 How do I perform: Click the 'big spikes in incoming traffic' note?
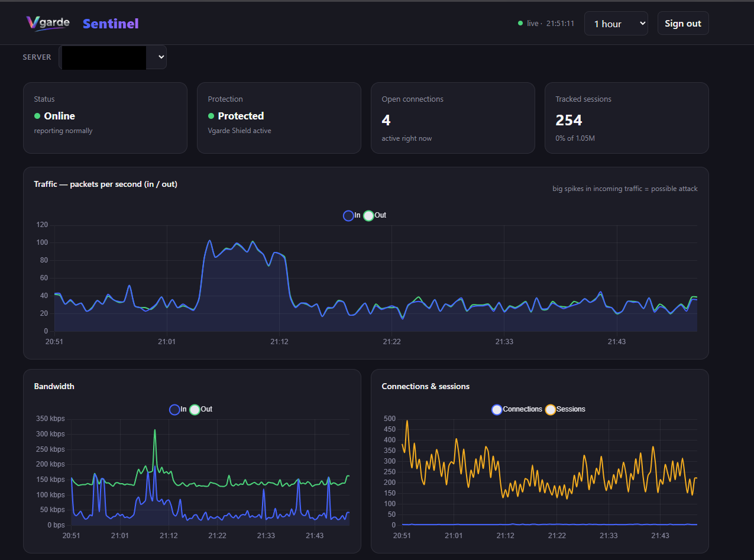tap(625, 189)
